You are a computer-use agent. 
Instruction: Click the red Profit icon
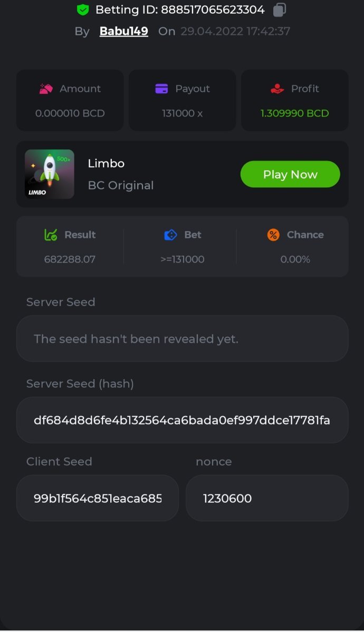277,89
